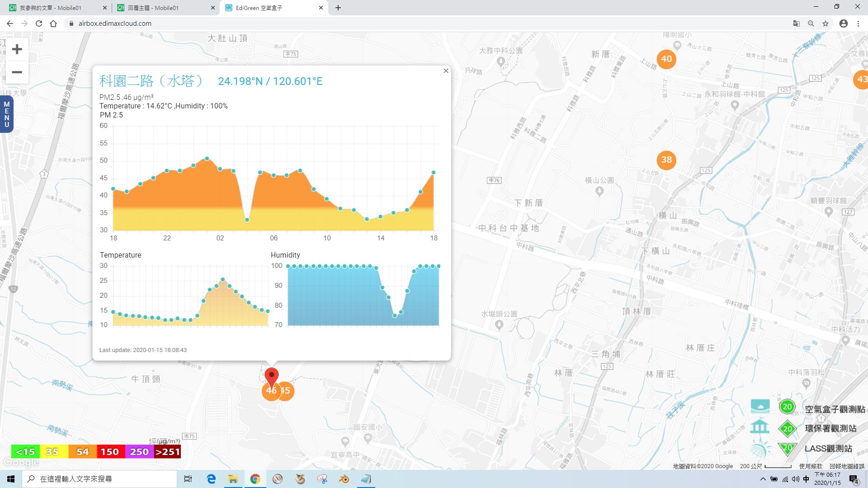Show hidden system tray icons
The height and width of the screenshot is (488, 868).
(763, 479)
